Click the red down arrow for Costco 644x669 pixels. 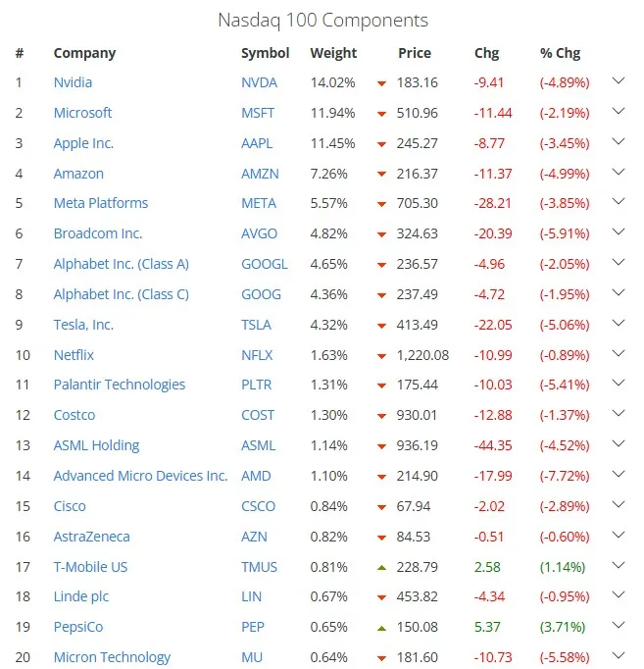[x=381, y=416]
